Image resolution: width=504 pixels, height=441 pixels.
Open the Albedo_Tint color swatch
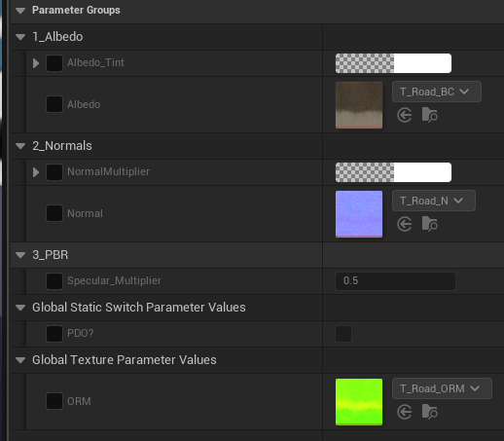tap(393, 63)
